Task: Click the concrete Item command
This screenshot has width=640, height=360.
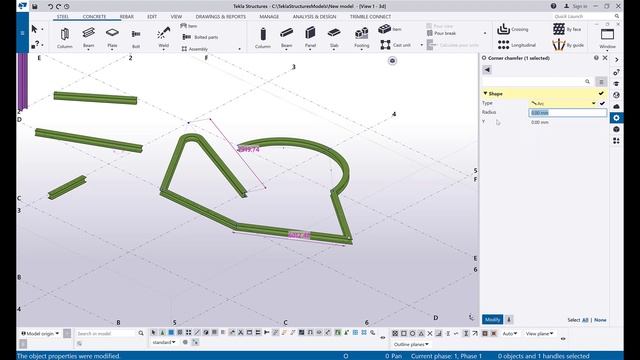Action: coord(390,29)
